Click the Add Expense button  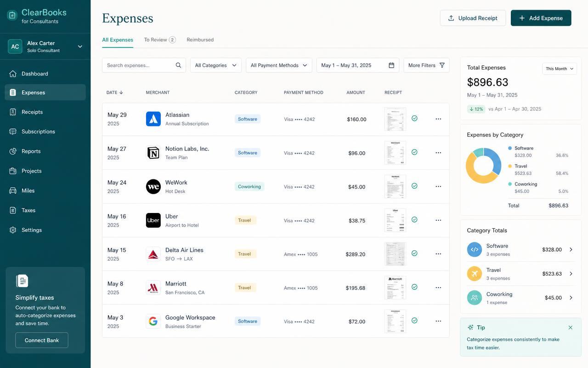click(541, 18)
